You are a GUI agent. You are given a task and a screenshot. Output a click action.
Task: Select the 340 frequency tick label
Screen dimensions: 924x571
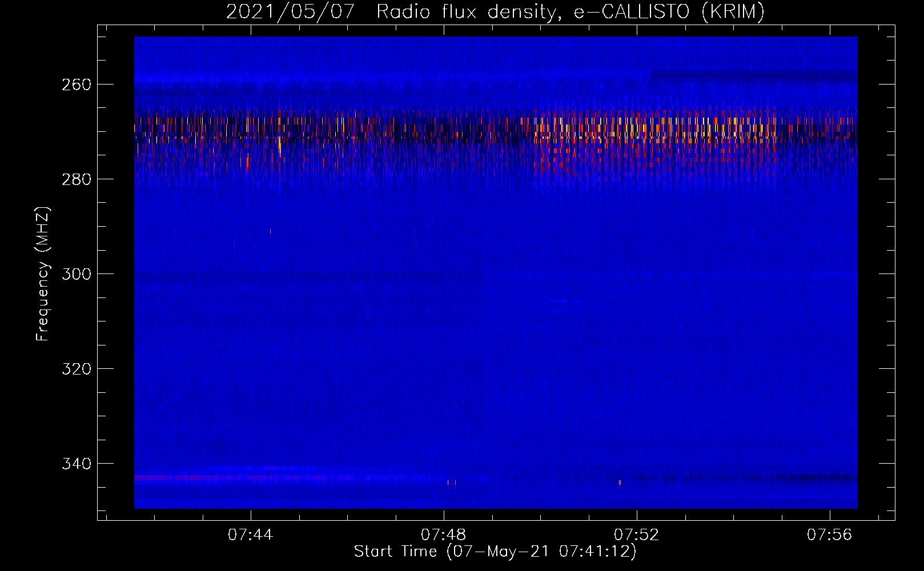click(x=77, y=464)
